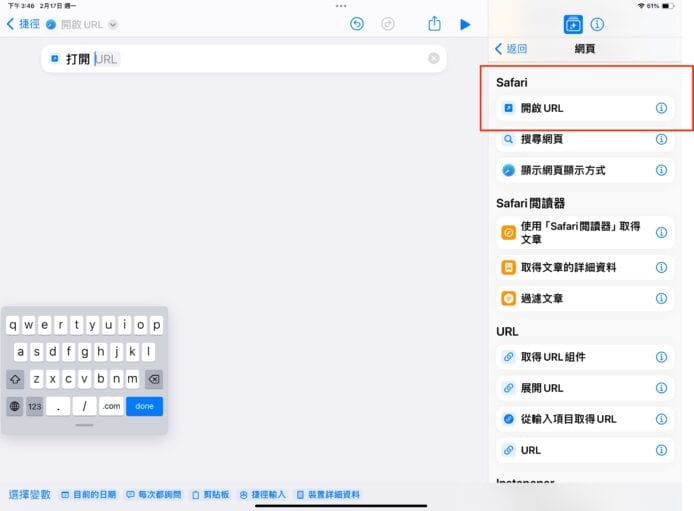The width and height of the screenshot is (694, 511).
Task: Add 過濾文章 action
Action: click(x=570, y=298)
